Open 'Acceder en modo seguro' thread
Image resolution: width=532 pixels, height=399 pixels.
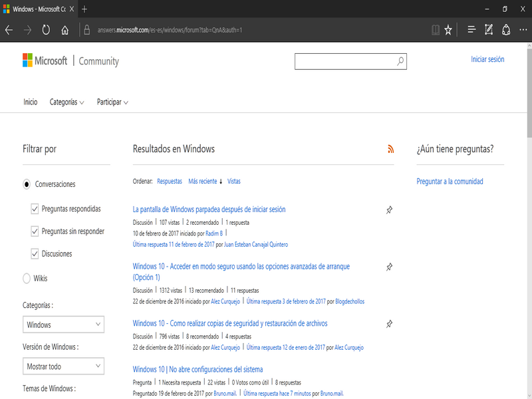coord(241,272)
